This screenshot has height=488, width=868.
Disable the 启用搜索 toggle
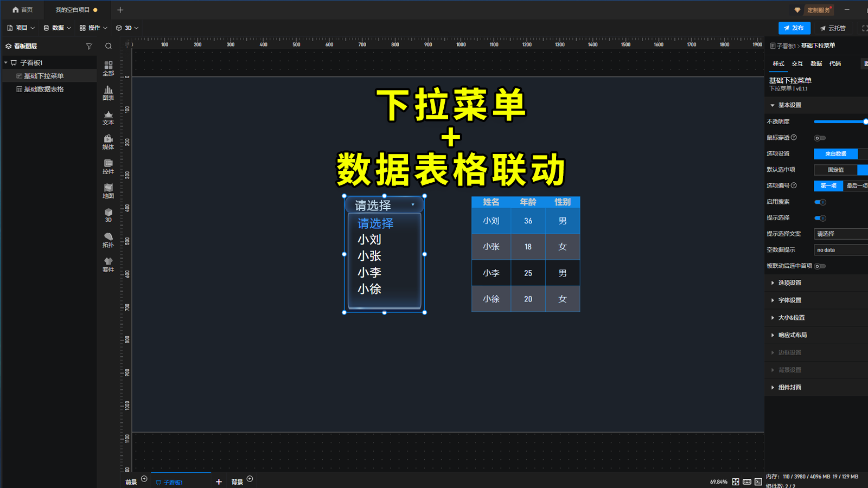[820, 202]
